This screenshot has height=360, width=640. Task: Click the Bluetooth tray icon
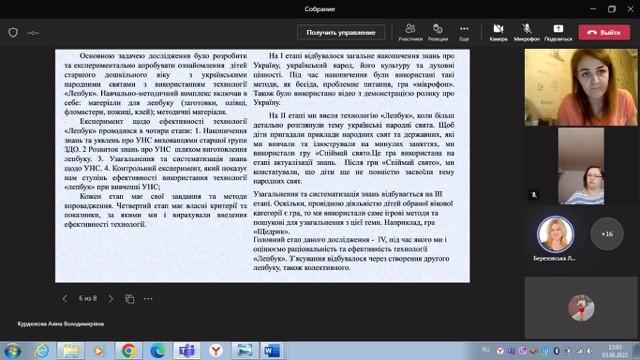(556, 351)
